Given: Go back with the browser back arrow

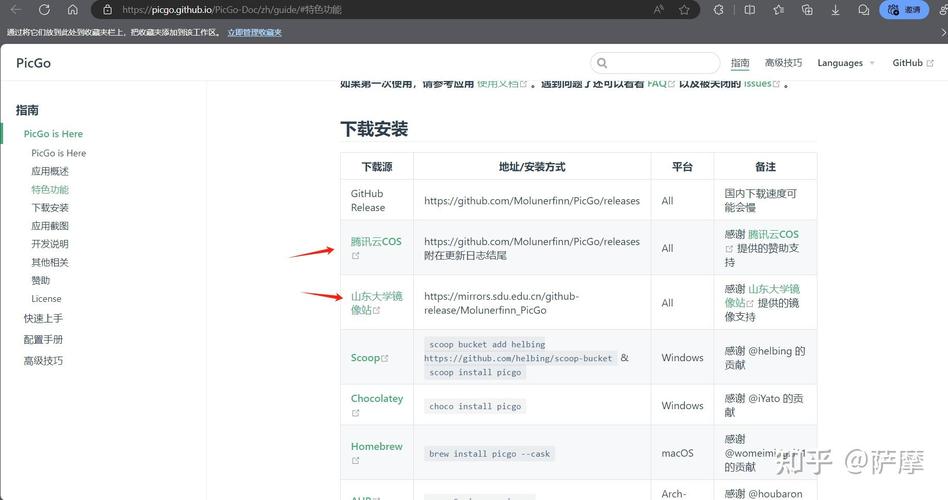Looking at the screenshot, I should point(16,10).
